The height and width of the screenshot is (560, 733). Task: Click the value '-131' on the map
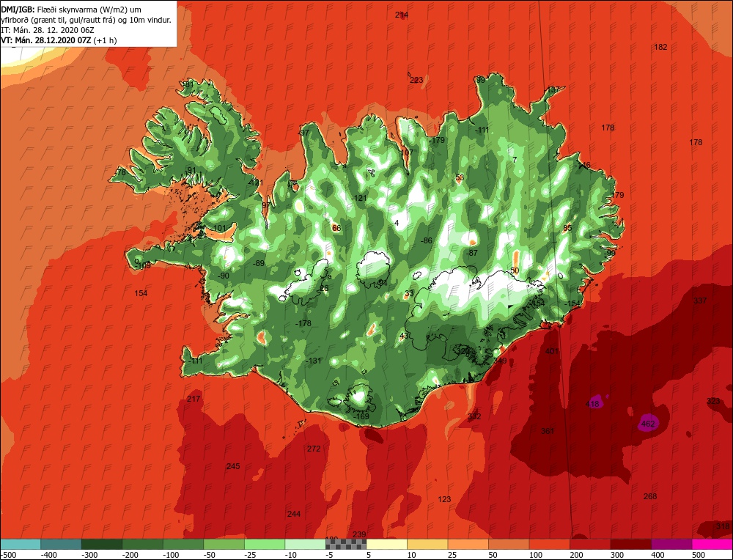(314, 361)
